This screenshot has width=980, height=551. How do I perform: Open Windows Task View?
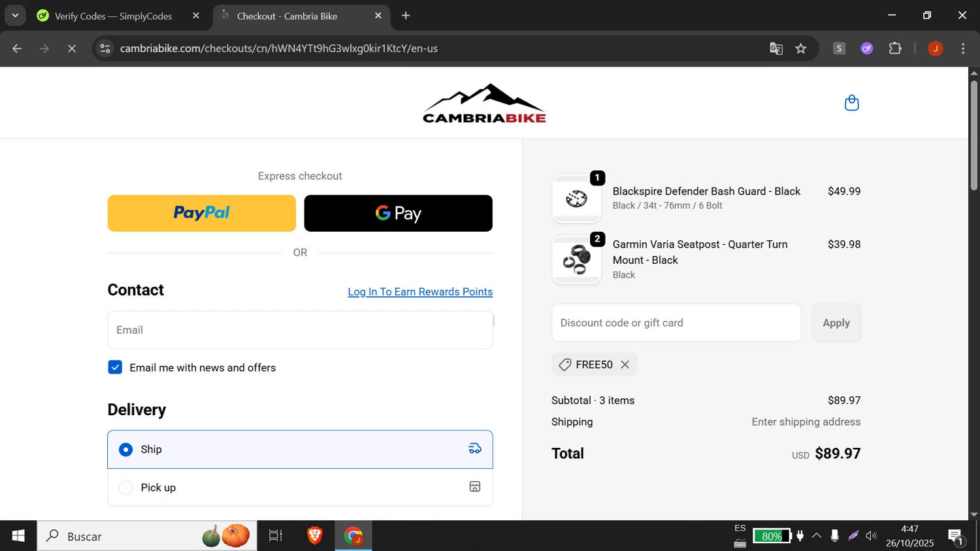pos(276,536)
